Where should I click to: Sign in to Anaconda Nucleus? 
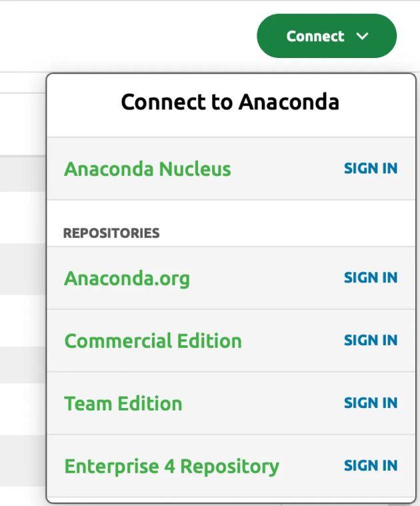pyautogui.click(x=370, y=169)
